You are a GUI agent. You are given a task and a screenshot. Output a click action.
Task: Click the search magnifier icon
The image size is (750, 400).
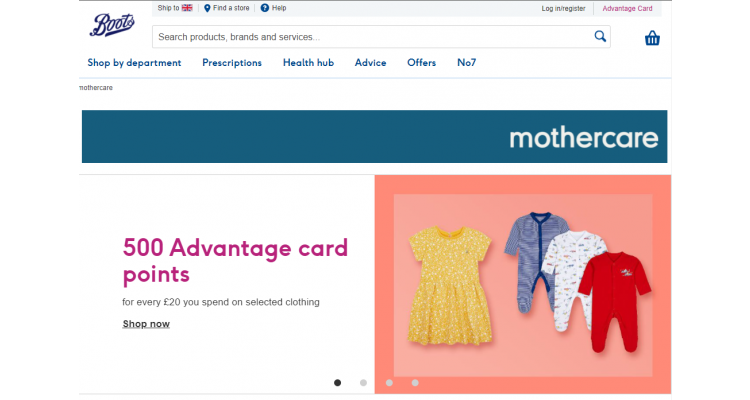click(600, 36)
